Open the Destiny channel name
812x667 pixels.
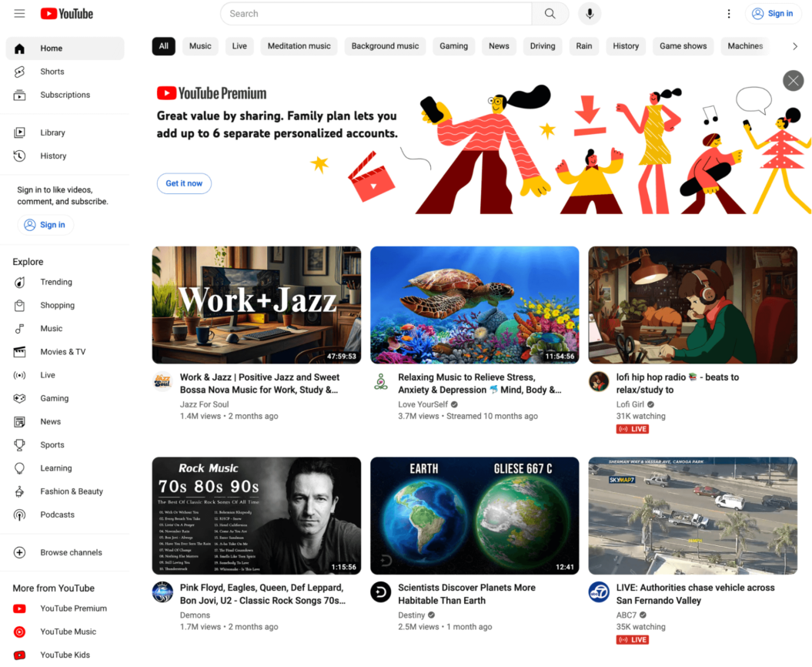pyautogui.click(x=411, y=615)
